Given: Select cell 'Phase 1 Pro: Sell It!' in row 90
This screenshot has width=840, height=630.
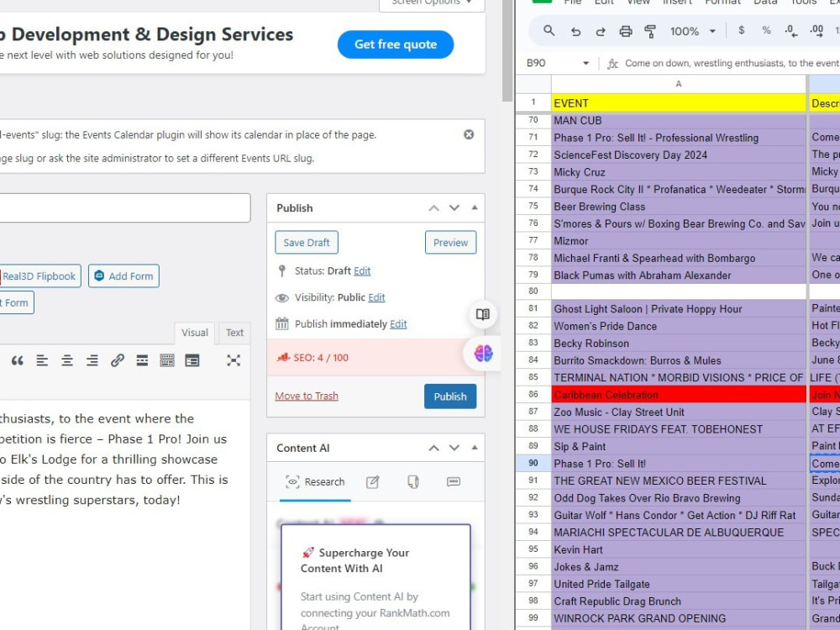Looking at the screenshot, I should click(678, 464).
